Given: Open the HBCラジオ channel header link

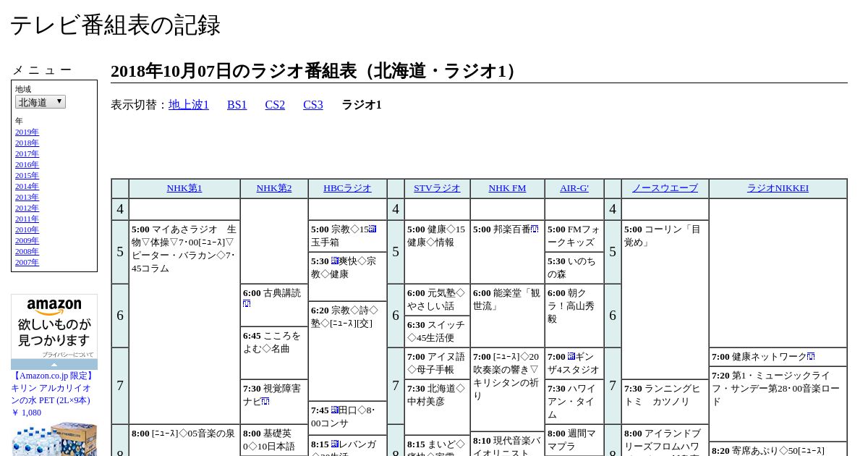Looking at the screenshot, I should [x=347, y=188].
